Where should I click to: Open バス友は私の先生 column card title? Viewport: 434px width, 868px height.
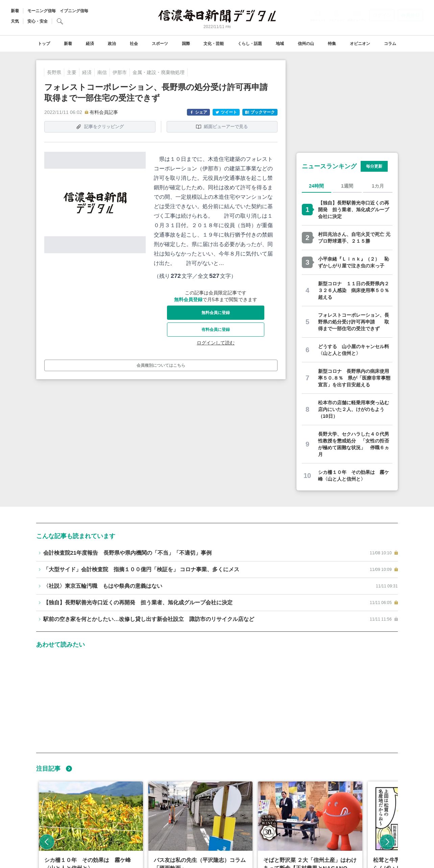tap(200, 862)
